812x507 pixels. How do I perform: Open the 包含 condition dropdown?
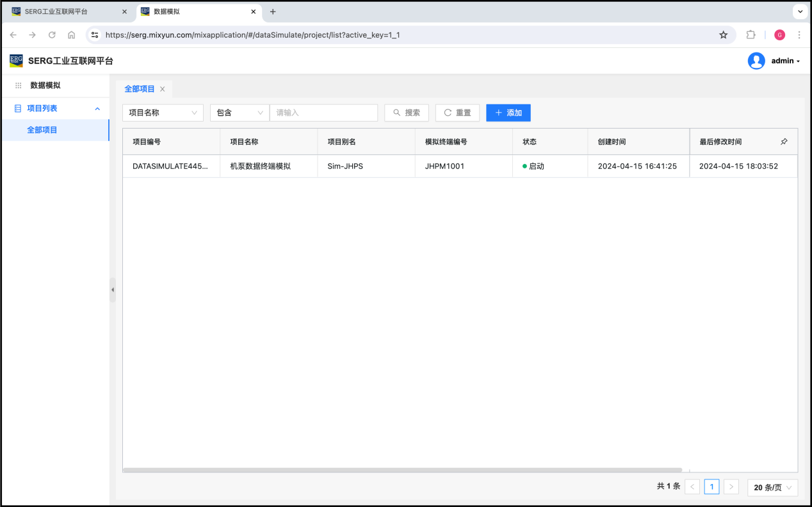click(240, 113)
